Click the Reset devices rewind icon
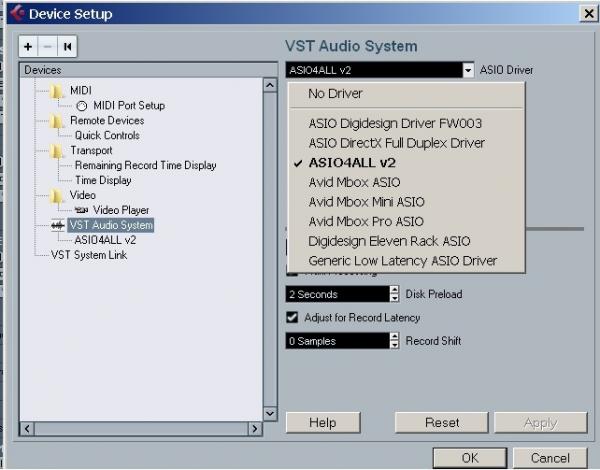 [67, 47]
